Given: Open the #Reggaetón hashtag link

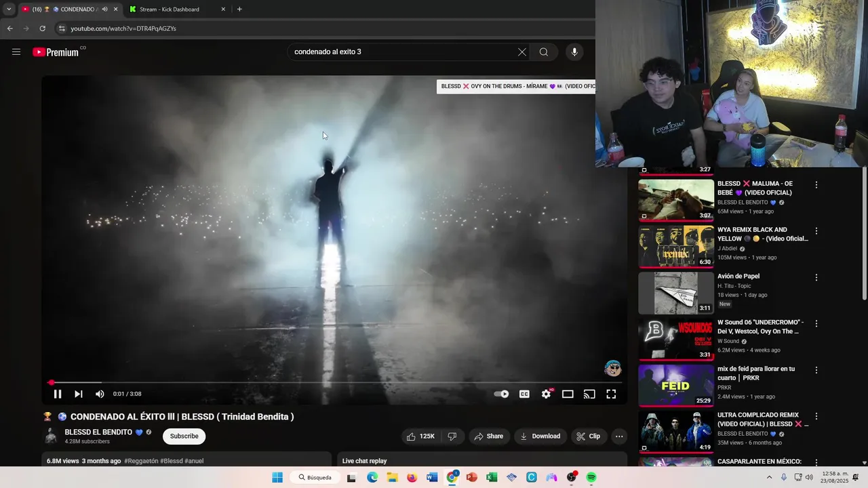Looking at the screenshot, I should (141, 461).
